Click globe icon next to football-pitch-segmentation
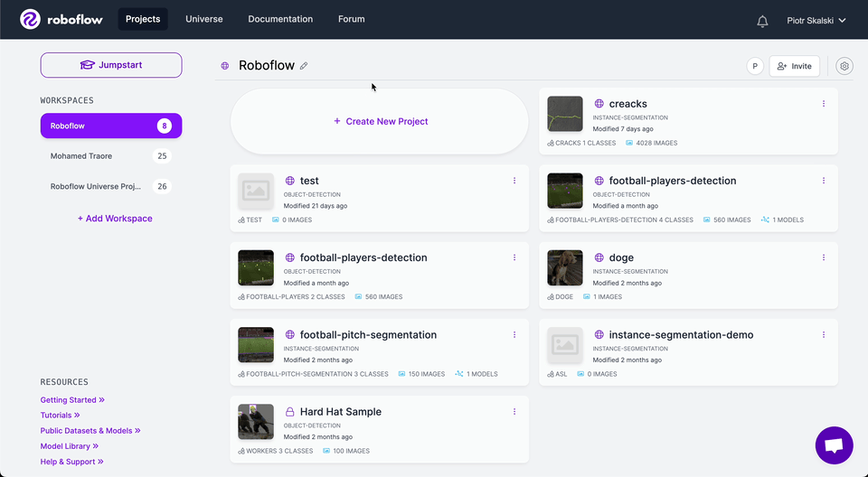The height and width of the screenshot is (477, 868). pos(289,335)
